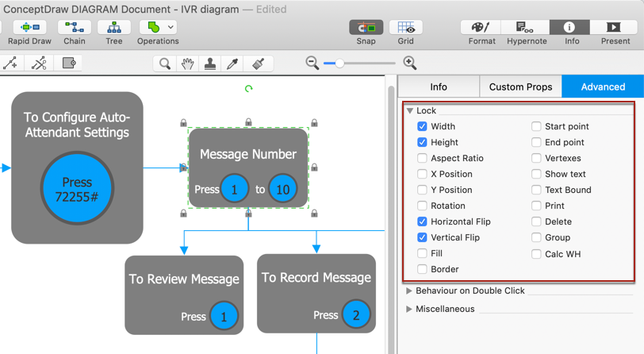Pick the format painter brush tool
644x354 pixels.
[x=258, y=63]
